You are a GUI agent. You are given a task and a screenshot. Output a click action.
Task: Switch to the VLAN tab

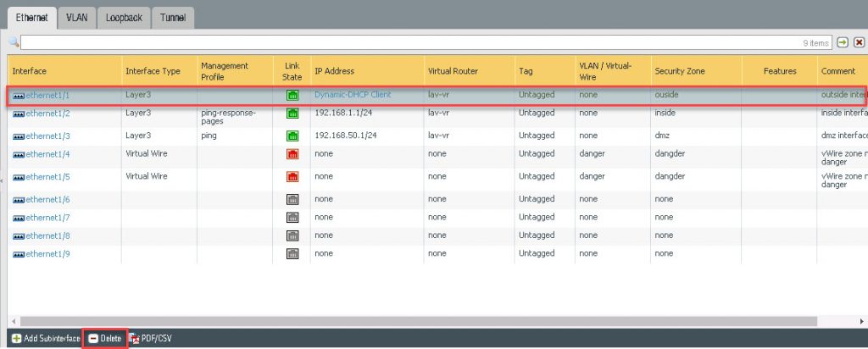[76, 17]
